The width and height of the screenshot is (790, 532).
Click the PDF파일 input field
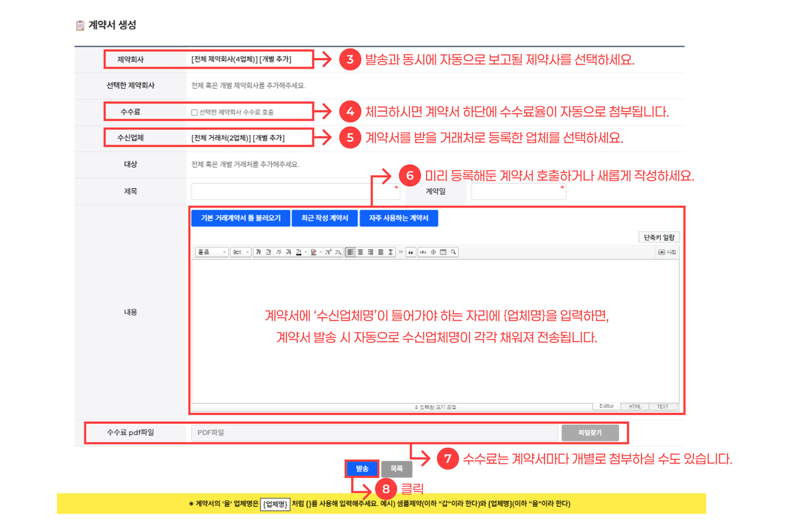[x=375, y=433]
